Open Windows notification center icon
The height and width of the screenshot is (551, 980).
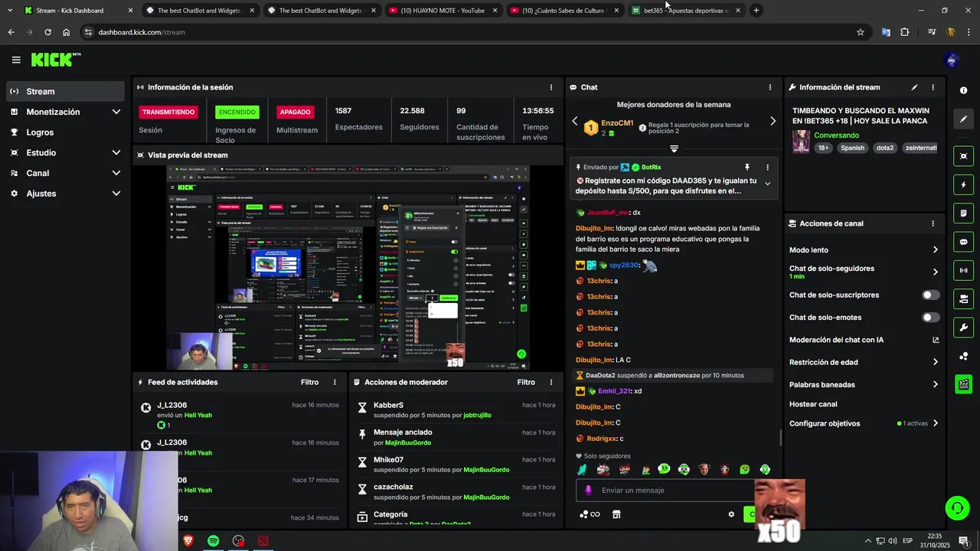[x=963, y=541]
